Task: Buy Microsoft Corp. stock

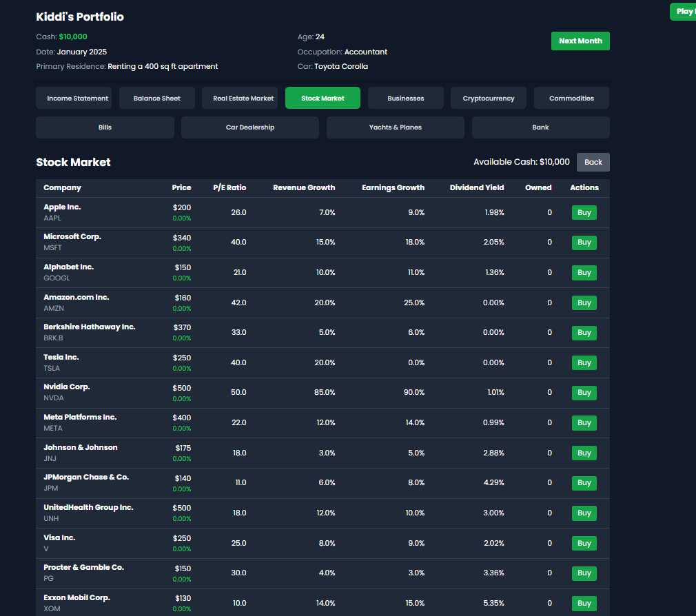Action: click(x=584, y=243)
